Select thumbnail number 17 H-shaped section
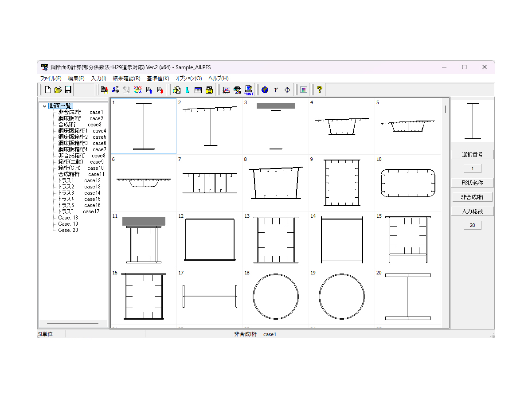The image size is (532, 399). (210, 297)
